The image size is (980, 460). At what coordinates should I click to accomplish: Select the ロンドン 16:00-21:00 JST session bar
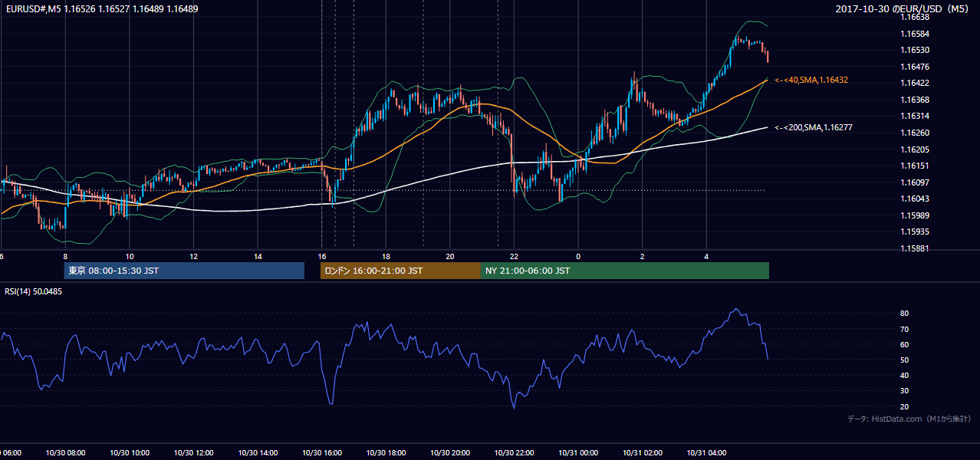tap(400, 271)
